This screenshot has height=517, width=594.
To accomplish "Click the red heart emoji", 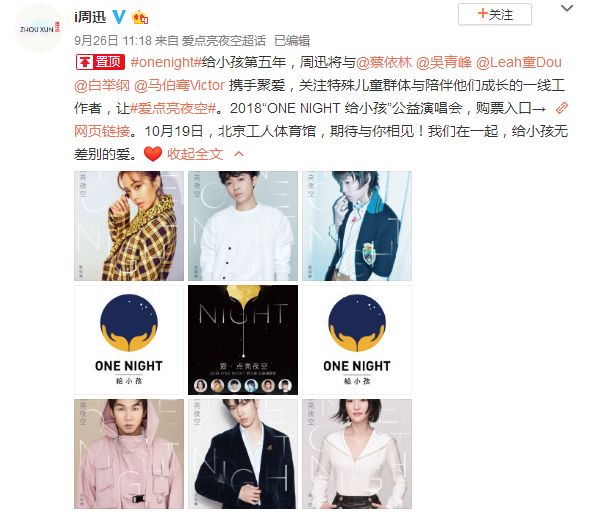I will [x=153, y=154].
